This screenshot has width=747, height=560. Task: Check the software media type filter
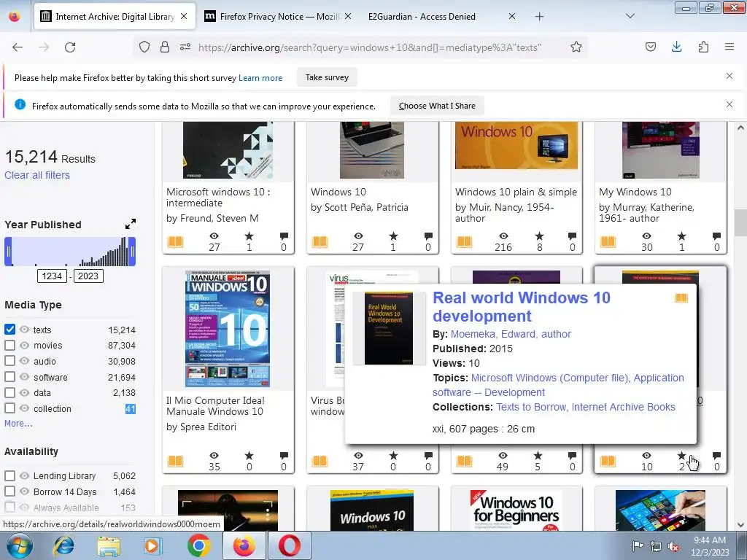tap(10, 377)
